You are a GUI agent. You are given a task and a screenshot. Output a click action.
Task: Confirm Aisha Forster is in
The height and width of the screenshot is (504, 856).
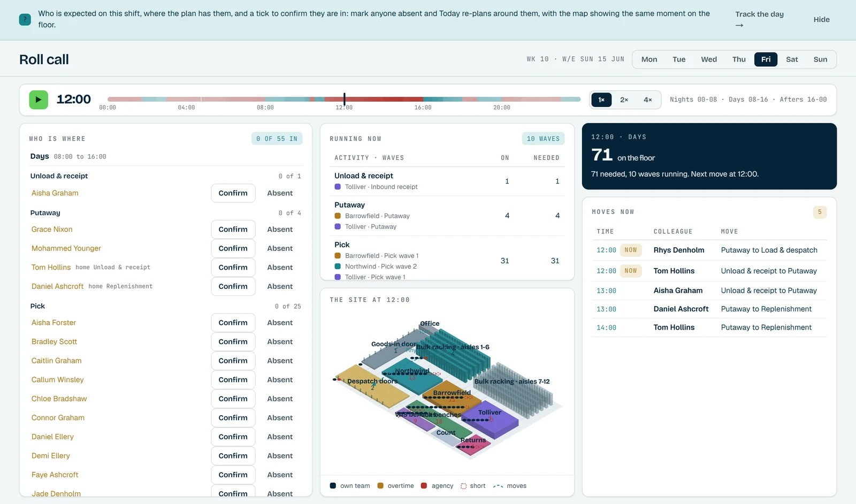click(x=233, y=323)
